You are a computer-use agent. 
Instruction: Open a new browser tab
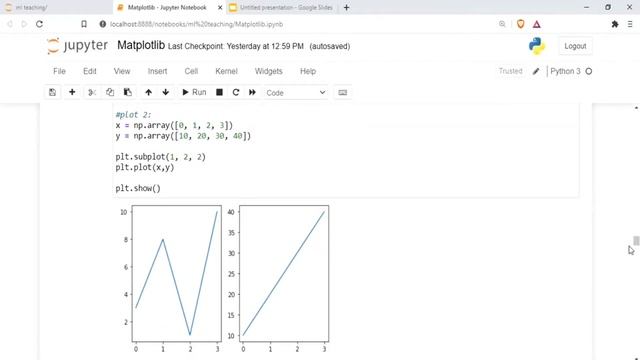(347, 7)
